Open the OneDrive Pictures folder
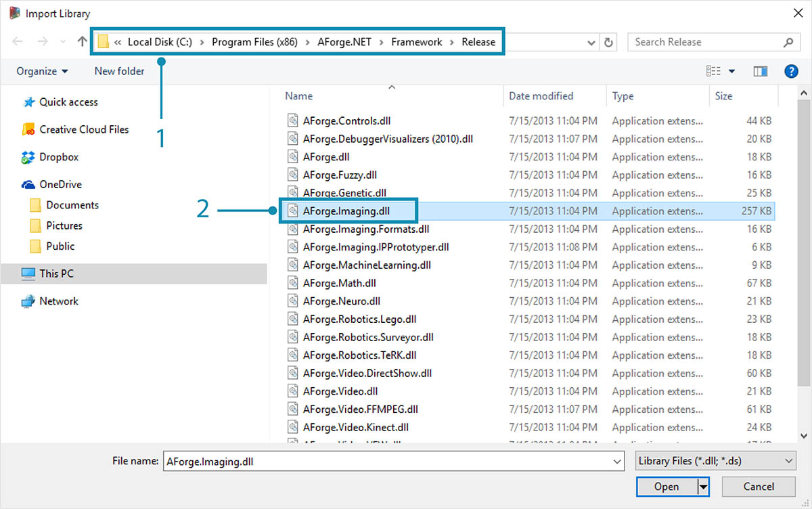The image size is (812, 509). point(64,225)
